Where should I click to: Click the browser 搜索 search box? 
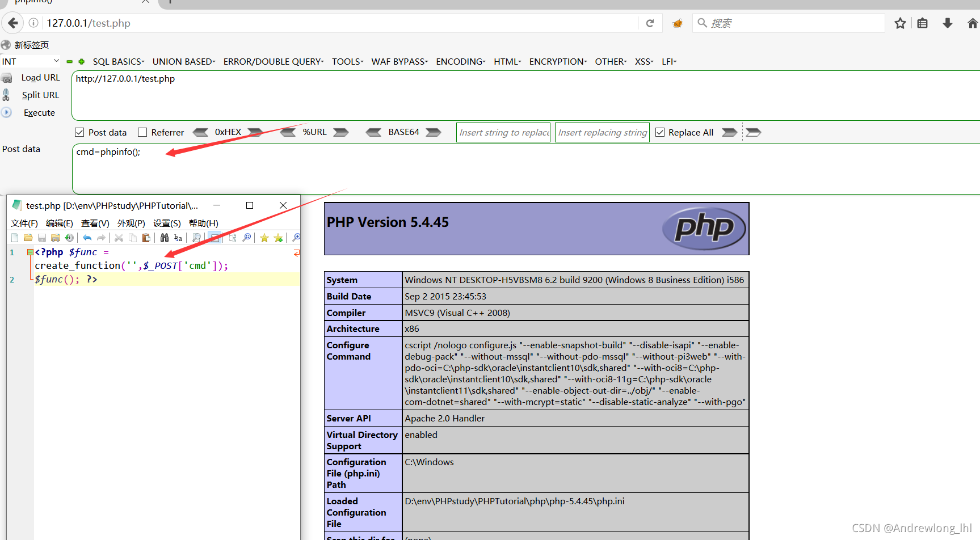[789, 23]
